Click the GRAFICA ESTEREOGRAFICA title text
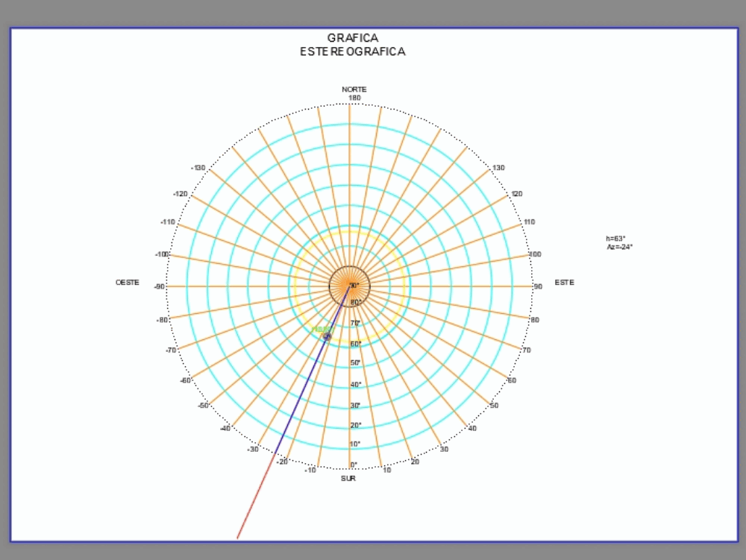This screenshot has height=560, width=746. [352, 44]
